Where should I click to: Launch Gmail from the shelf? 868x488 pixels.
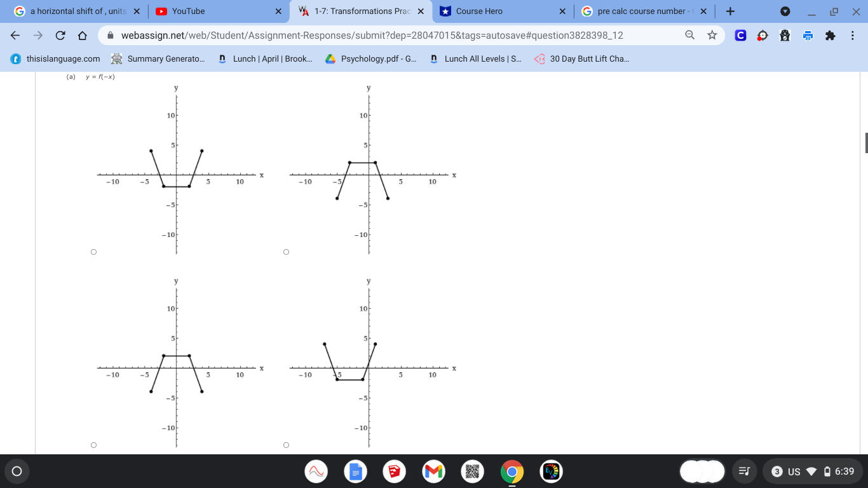[x=433, y=471]
